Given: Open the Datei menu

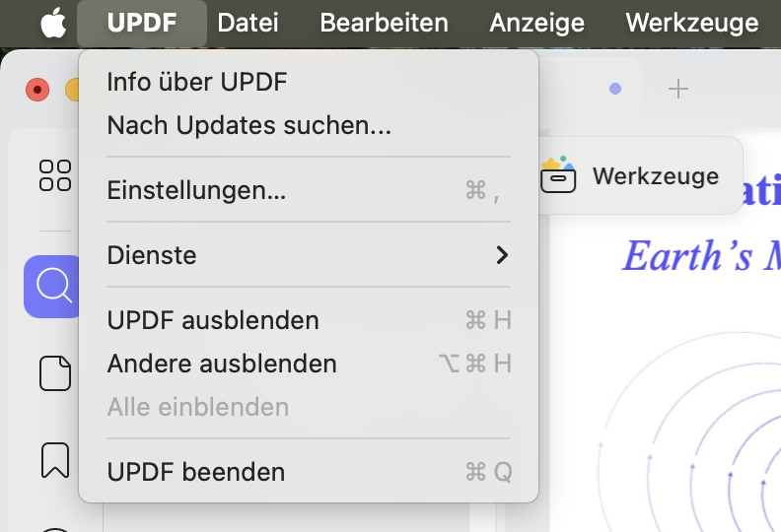Looking at the screenshot, I should coord(248,23).
